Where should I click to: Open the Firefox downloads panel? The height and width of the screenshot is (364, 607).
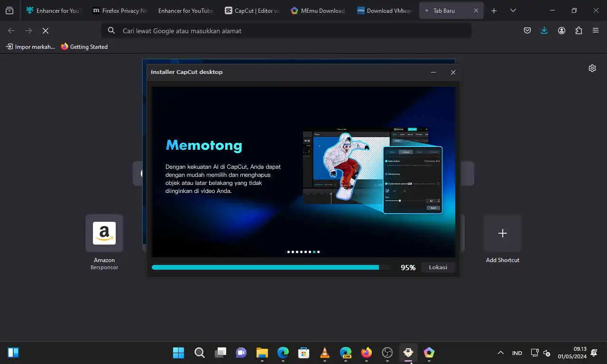click(x=544, y=30)
